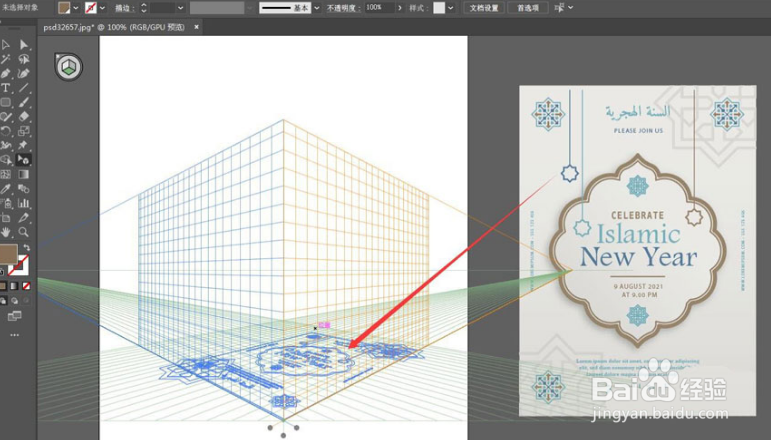771x440 pixels.
Task: Select the Slice tool
Action: coord(24,217)
